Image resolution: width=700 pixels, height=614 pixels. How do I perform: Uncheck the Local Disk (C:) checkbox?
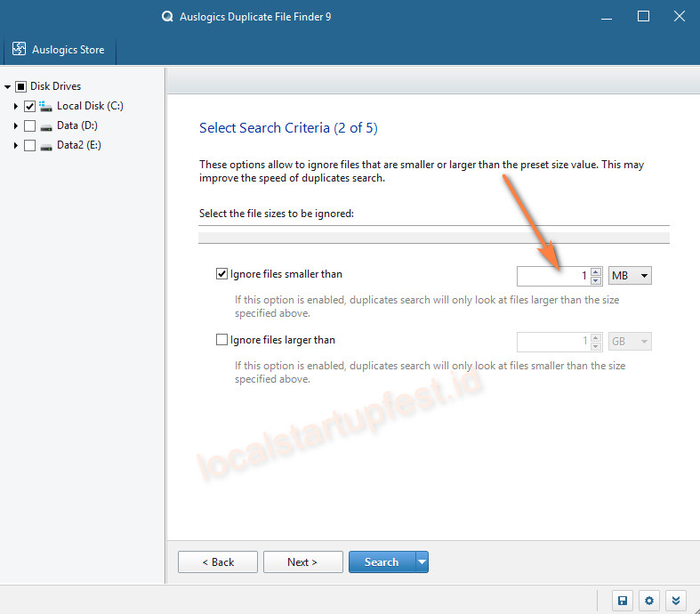pyautogui.click(x=30, y=106)
